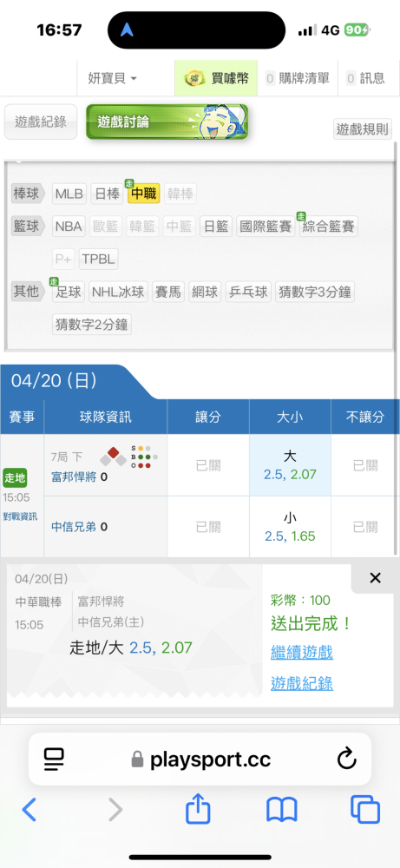Choose the NHL冰球 category
Viewport: 400px width, 868px height.
click(118, 292)
